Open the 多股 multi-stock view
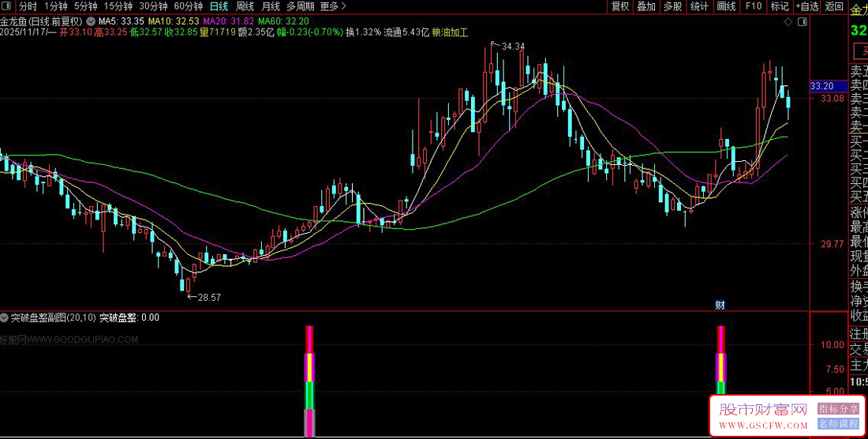This screenshot has width=868, height=439. click(x=672, y=6)
